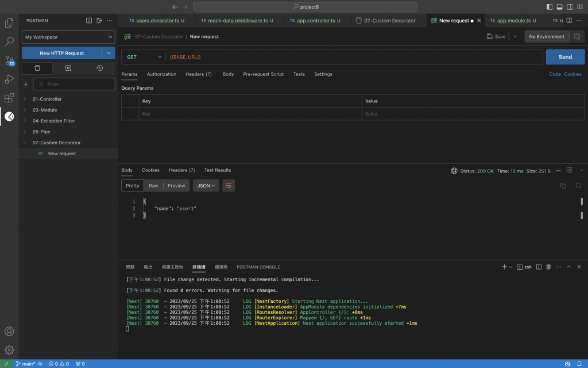
Task: Toggle primary sidebar layout in title bar
Action: coord(550,7)
